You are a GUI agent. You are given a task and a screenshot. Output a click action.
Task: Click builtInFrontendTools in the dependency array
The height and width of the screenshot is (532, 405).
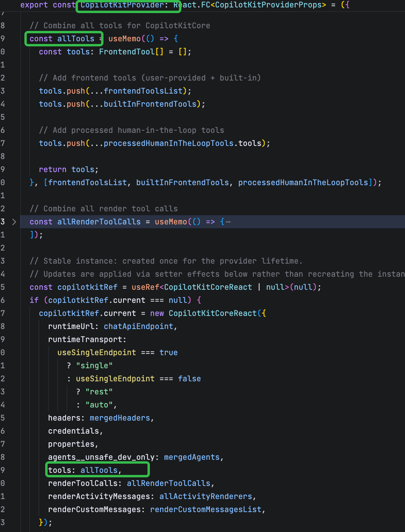183,182
